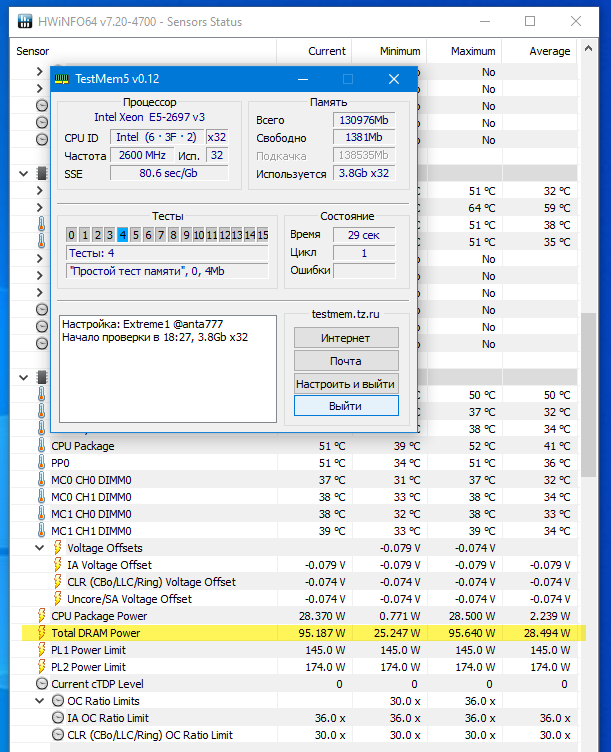Click the clock icon beside Current cTDP Level
611x752 pixels.
[x=42, y=684]
